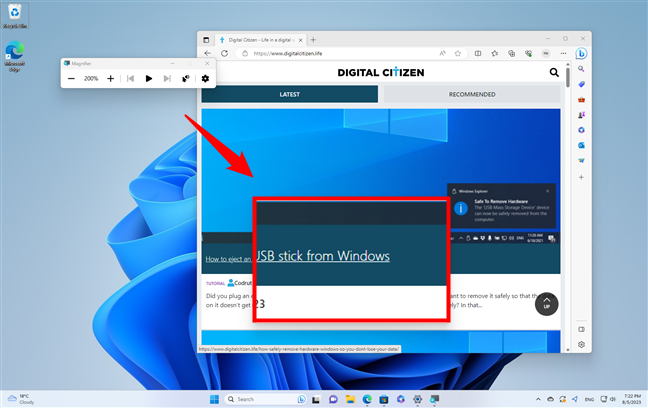Click Magnifier previous sentence button
This screenshot has width=648, height=408.
click(130, 79)
